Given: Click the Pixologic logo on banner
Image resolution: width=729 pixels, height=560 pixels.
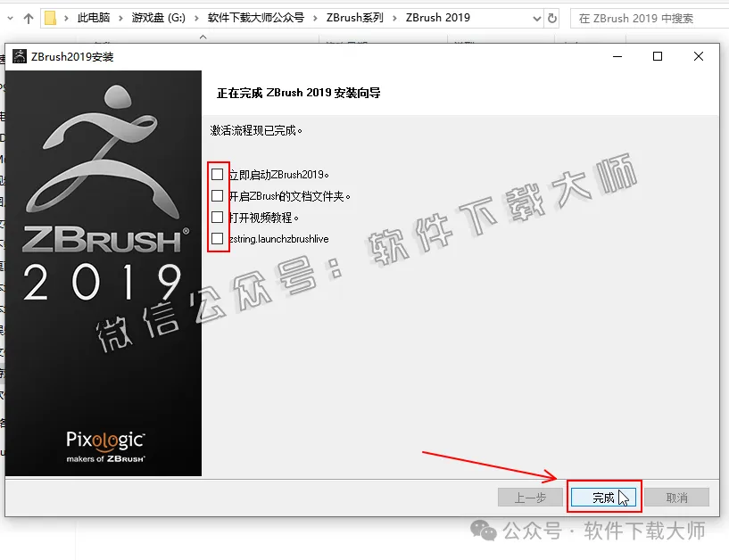Looking at the screenshot, I should click(105, 440).
